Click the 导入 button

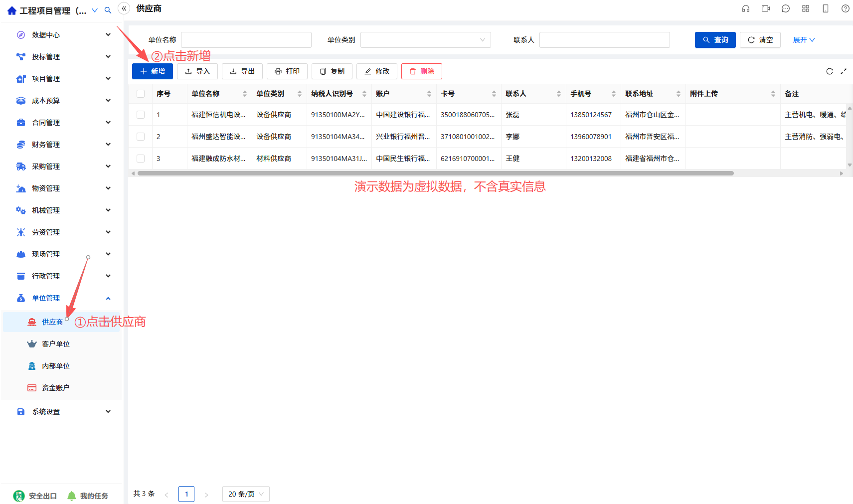click(x=197, y=71)
